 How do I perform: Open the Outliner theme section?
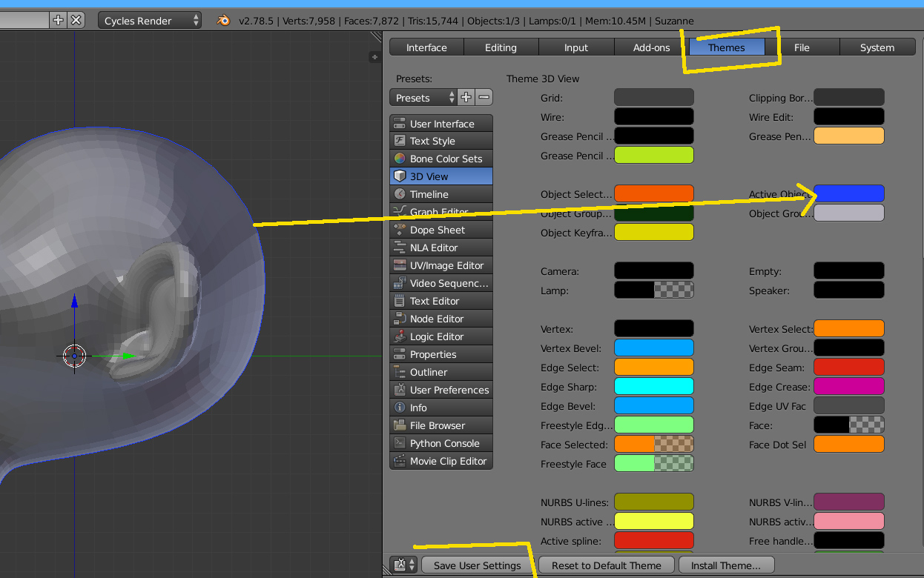tap(440, 372)
